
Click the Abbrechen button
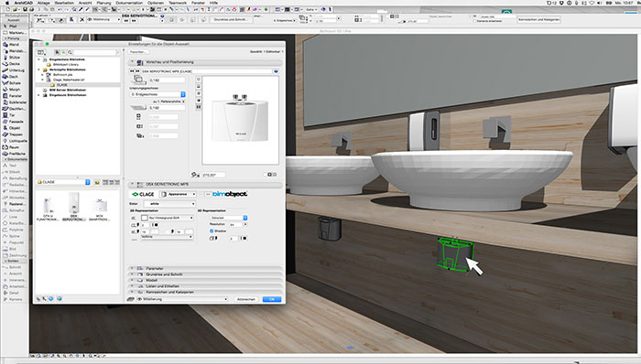(x=246, y=300)
